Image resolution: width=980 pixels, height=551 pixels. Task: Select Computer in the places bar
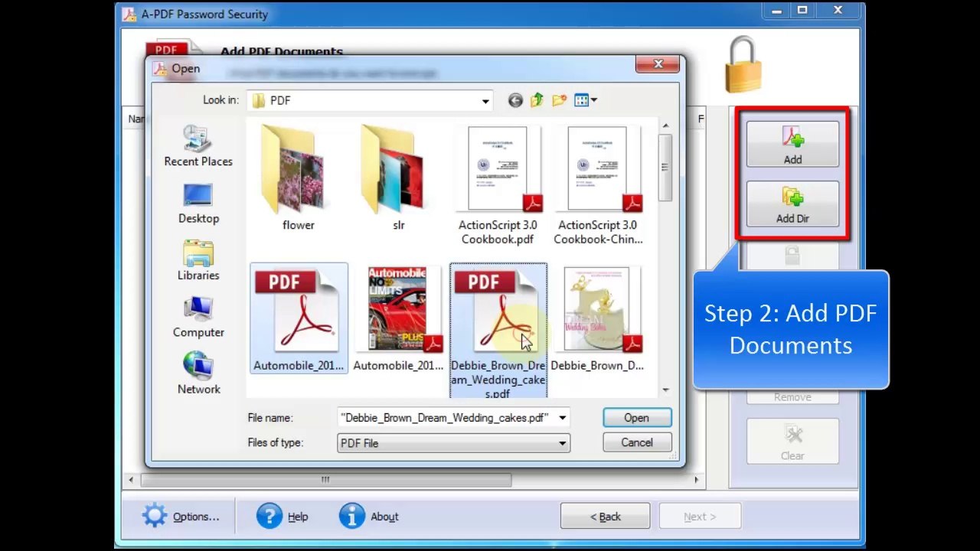pyautogui.click(x=198, y=318)
